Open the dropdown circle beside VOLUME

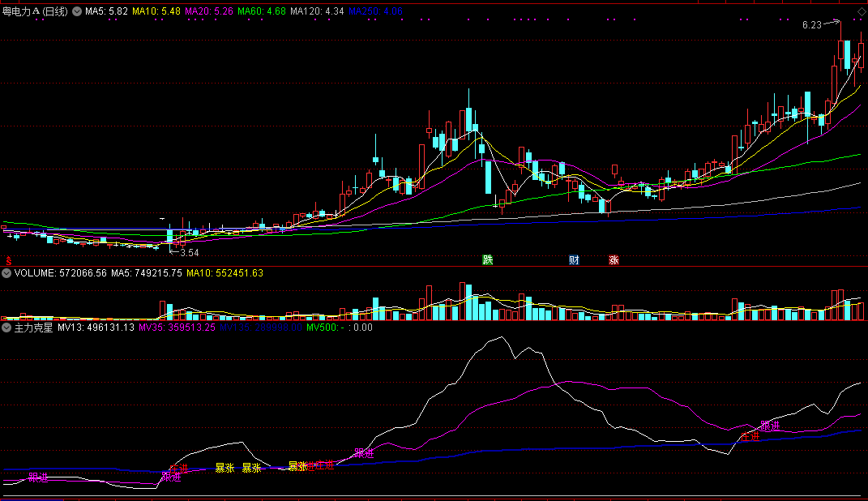[x=6, y=273]
